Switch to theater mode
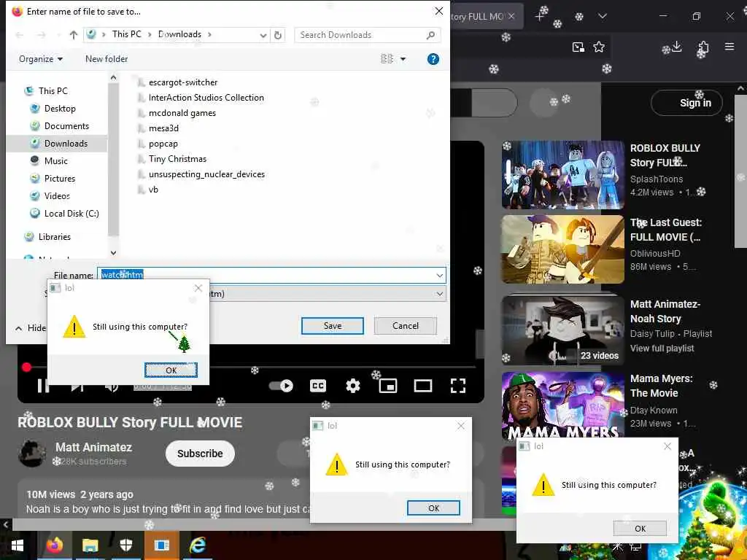 [423, 386]
